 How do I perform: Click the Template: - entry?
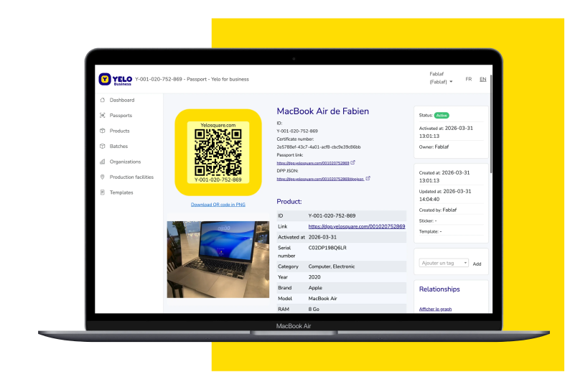(430, 231)
